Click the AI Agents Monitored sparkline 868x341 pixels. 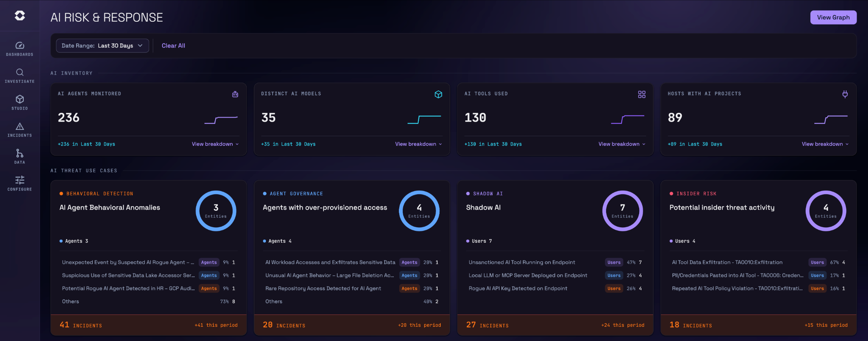221,120
